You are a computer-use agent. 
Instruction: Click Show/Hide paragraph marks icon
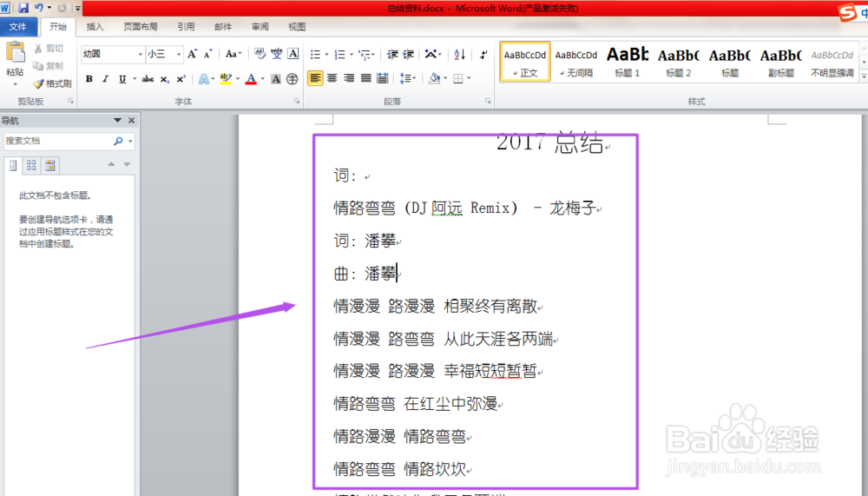click(483, 55)
